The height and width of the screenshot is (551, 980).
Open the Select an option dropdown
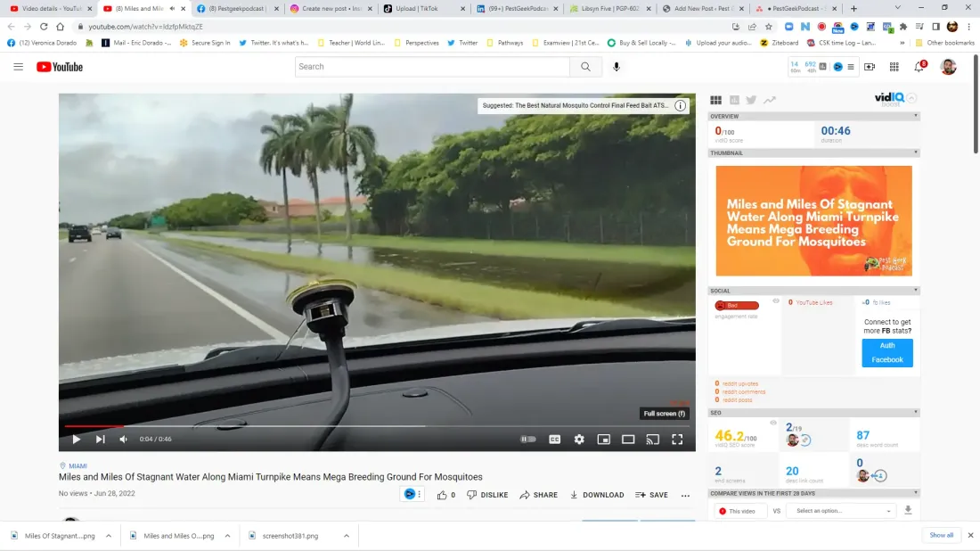click(843, 511)
